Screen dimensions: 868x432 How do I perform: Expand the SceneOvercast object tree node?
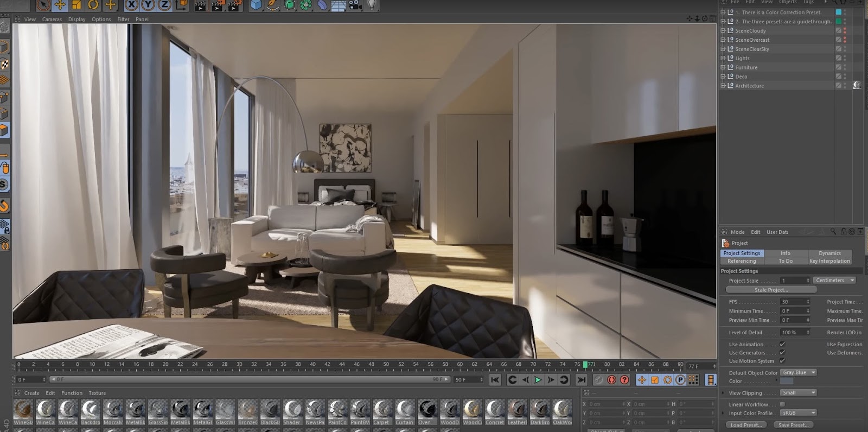point(723,40)
